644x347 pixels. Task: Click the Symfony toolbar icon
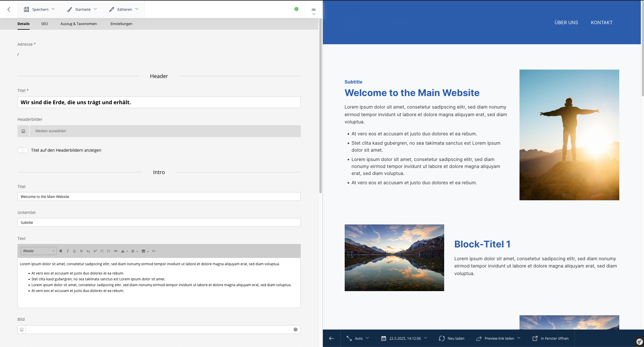point(639,341)
